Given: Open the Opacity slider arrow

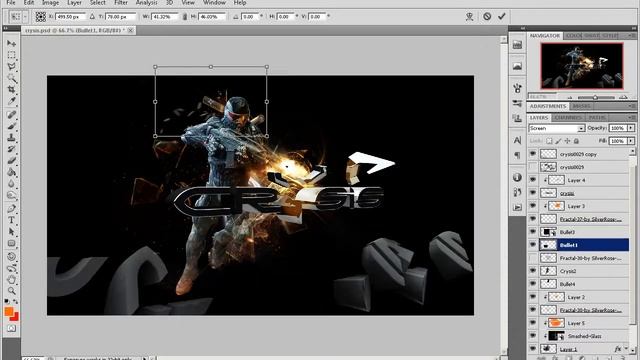Looking at the screenshot, I should point(631,128).
